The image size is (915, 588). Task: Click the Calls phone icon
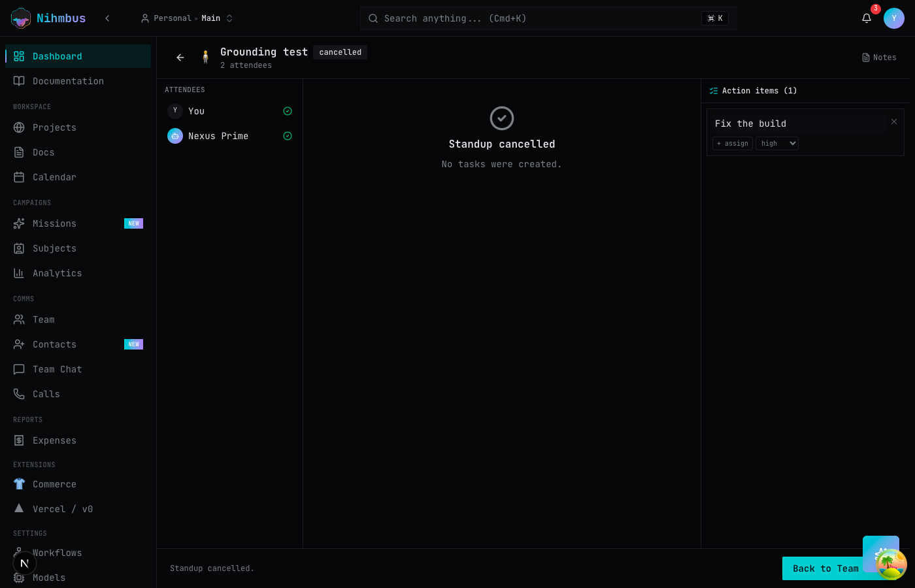tap(19, 394)
